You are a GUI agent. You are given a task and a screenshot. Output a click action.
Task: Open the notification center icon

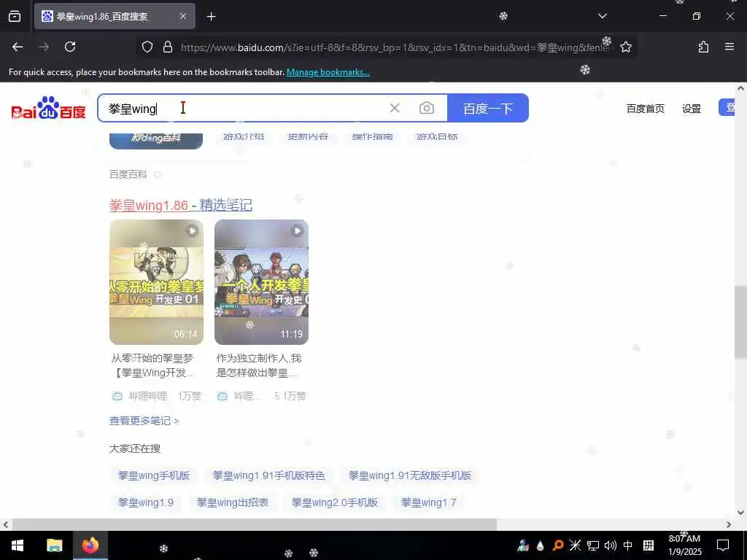(x=723, y=545)
